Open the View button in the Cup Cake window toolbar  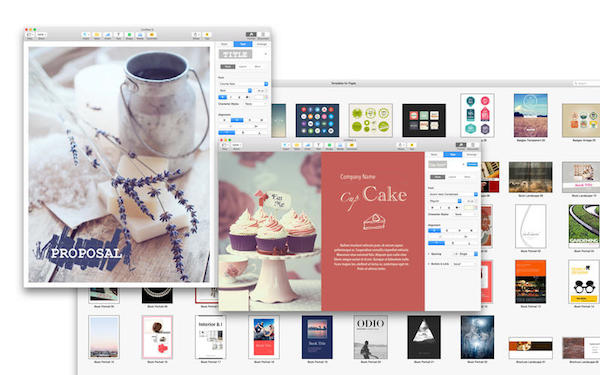coord(225,145)
